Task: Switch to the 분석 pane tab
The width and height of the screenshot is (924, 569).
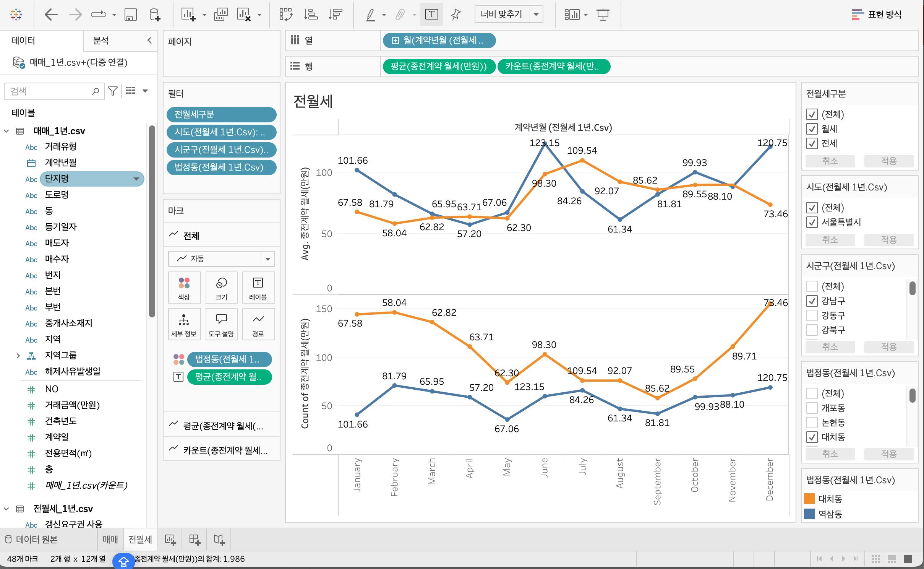Action: (101, 41)
